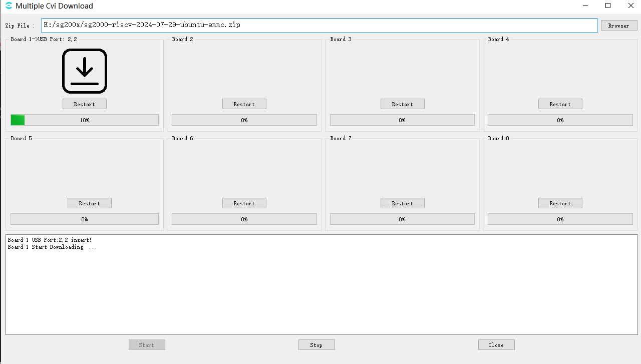Screen dimensions: 641x364
Task: Click Restart button for Board 1
Action: coord(85,104)
